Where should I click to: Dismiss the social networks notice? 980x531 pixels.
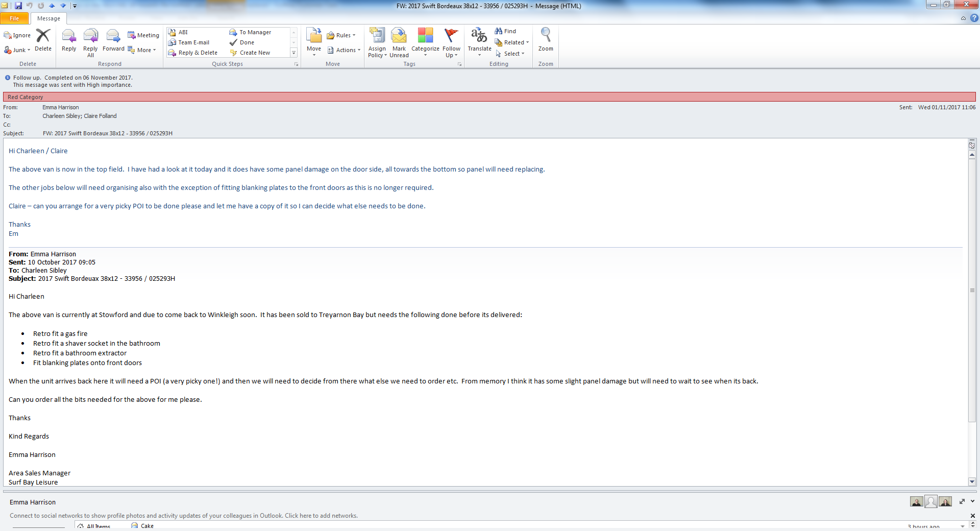(x=972, y=516)
